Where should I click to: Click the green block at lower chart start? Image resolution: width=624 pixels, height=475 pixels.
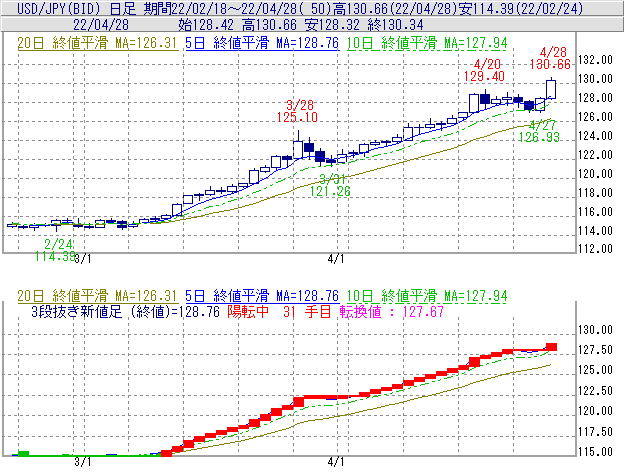(x=24, y=454)
